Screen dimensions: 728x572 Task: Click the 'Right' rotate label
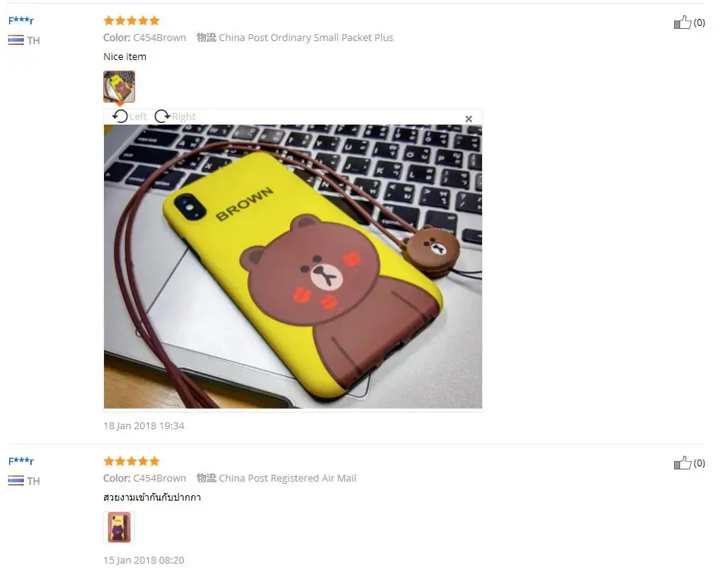pyautogui.click(x=184, y=117)
